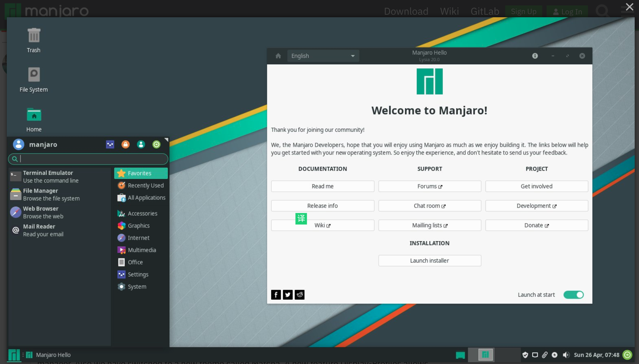Open the System category
The height and width of the screenshot is (364, 639).
(141, 287)
